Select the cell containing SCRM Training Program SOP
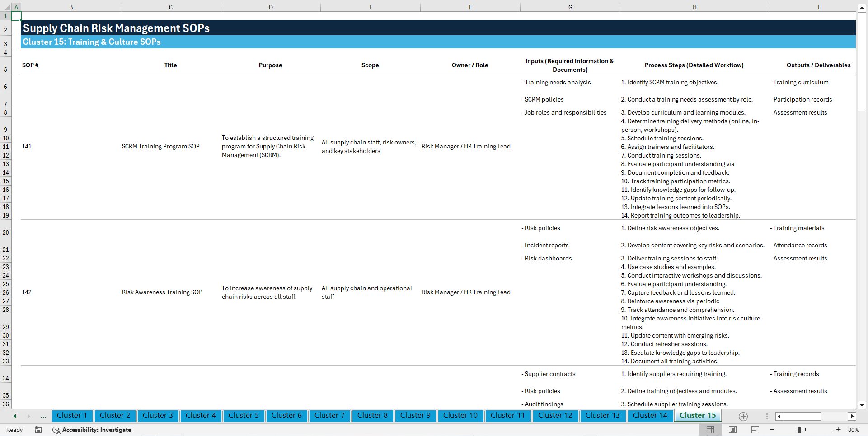868x436 pixels. tap(161, 146)
